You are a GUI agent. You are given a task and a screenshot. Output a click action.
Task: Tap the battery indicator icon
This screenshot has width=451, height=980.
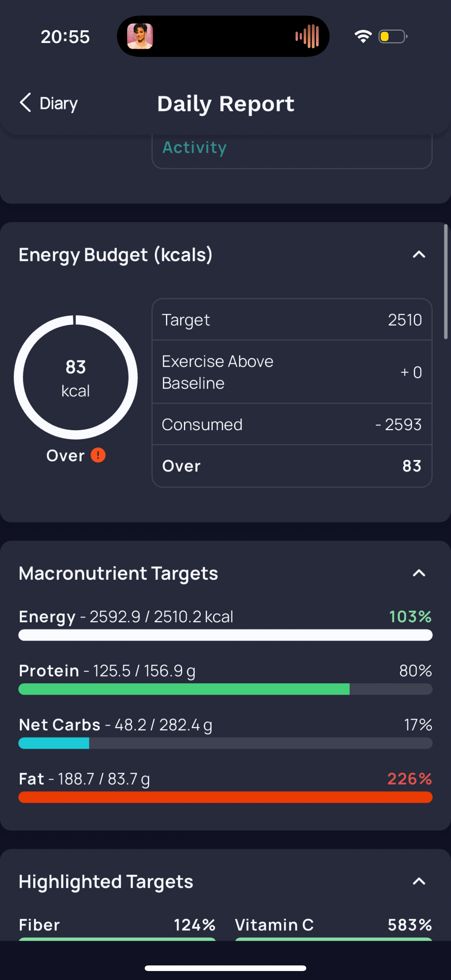tap(393, 37)
